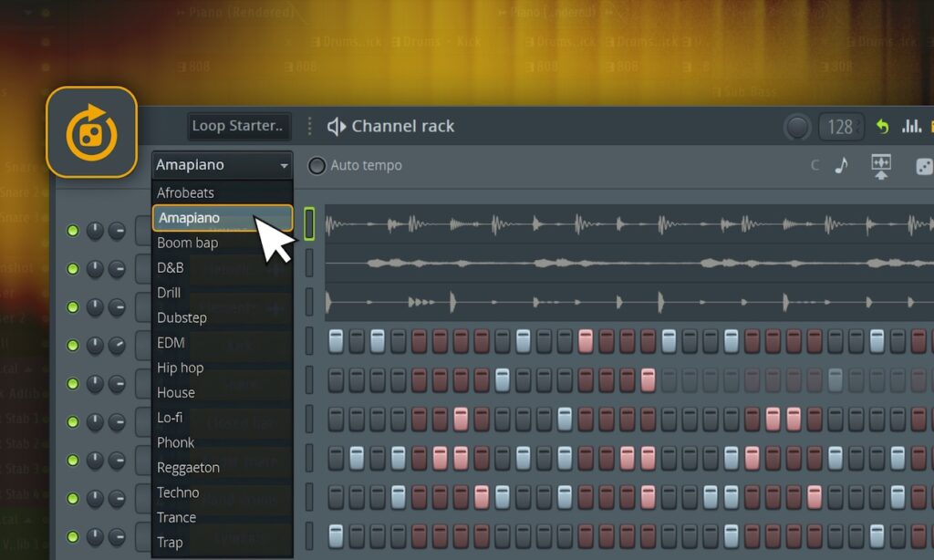Click the align-and-drop arrow icon
The width and height of the screenshot is (934, 560).
881,166
